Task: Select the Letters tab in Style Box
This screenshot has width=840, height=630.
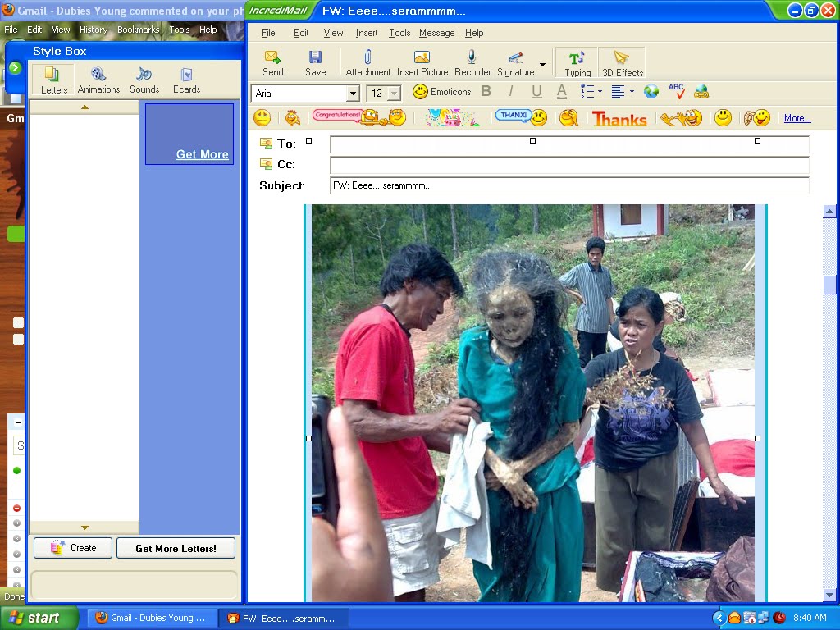Action: 53,80
